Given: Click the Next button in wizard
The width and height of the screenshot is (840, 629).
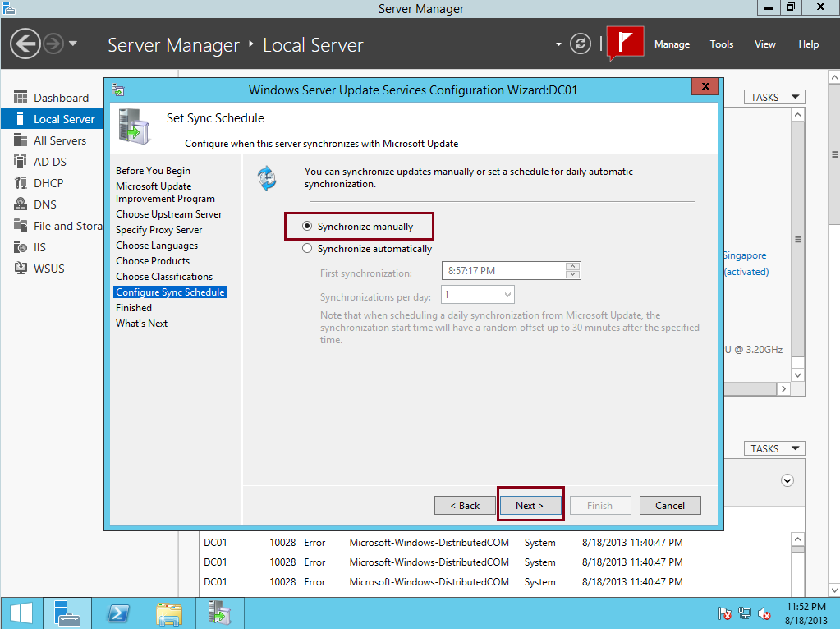Looking at the screenshot, I should [530, 505].
